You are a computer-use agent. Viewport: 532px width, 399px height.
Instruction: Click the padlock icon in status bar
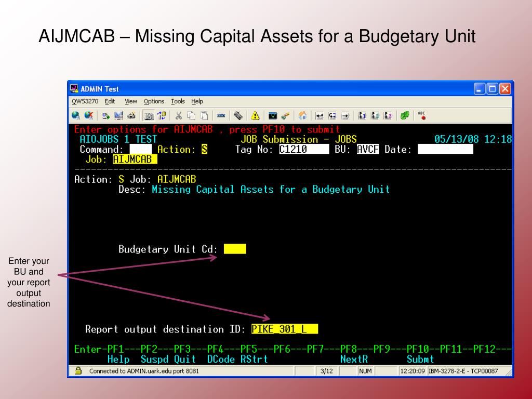(x=78, y=370)
